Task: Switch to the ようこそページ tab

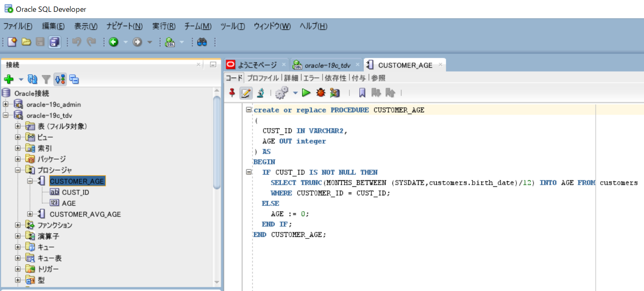Action: [x=257, y=65]
